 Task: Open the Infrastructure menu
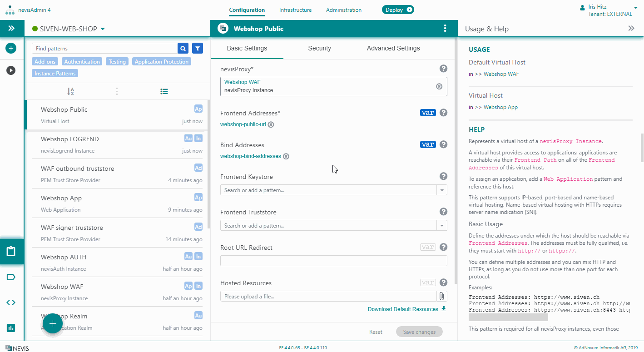[x=295, y=10]
